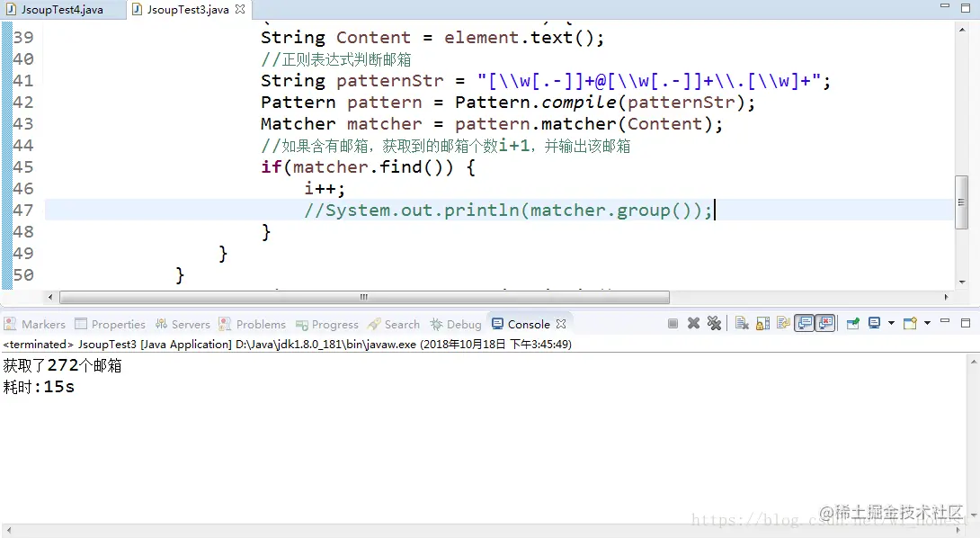Select the JsoupTest3.java editor tab
Viewport: 980px width, 538px height.
tap(188, 9)
